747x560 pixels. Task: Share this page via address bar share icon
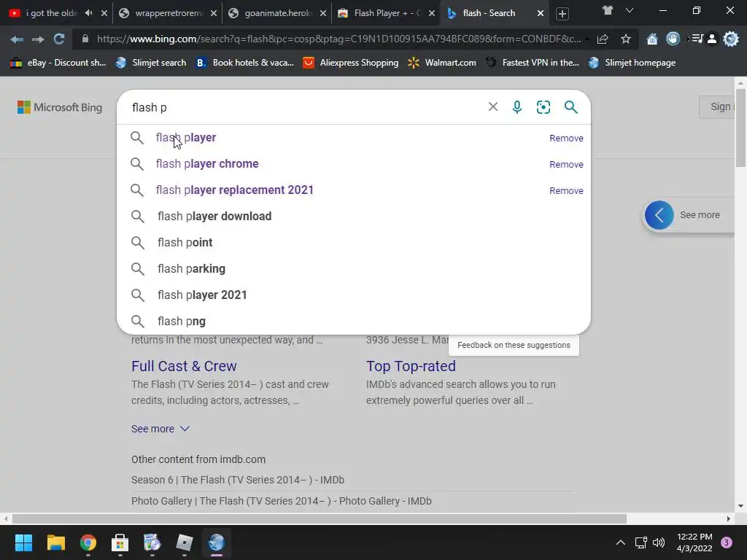point(603,39)
